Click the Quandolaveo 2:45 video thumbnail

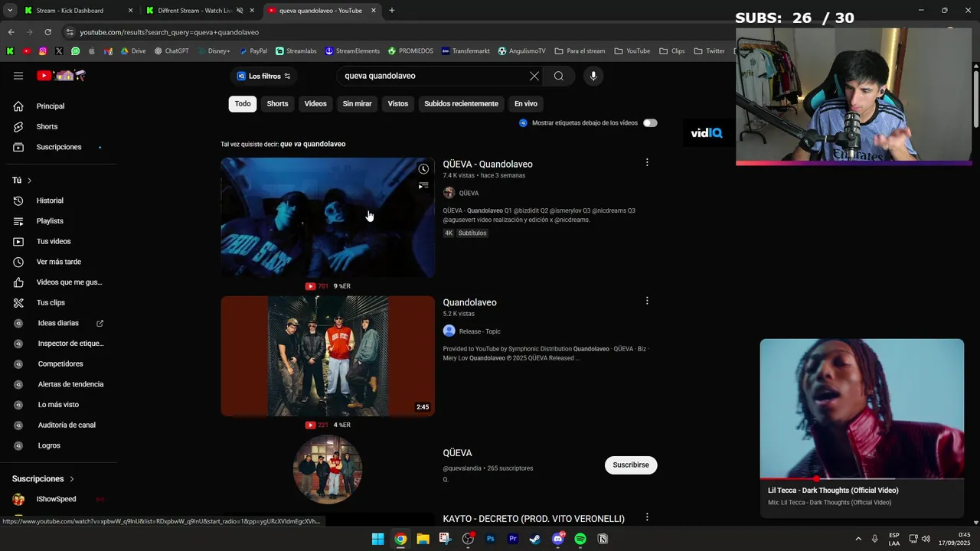328,356
